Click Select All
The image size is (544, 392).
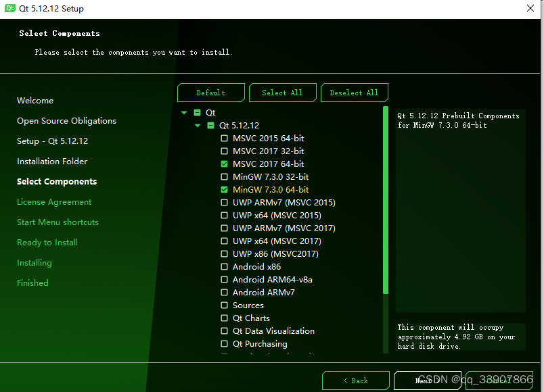coord(282,93)
